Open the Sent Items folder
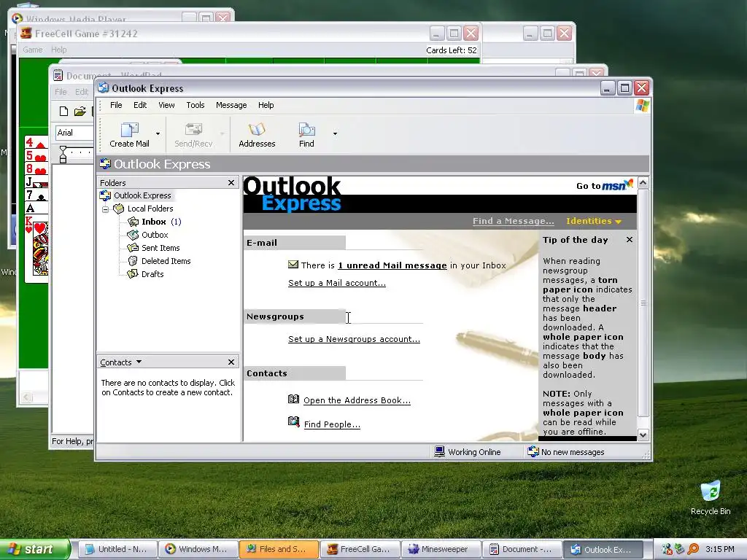The height and width of the screenshot is (560, 747). [160, 248]
